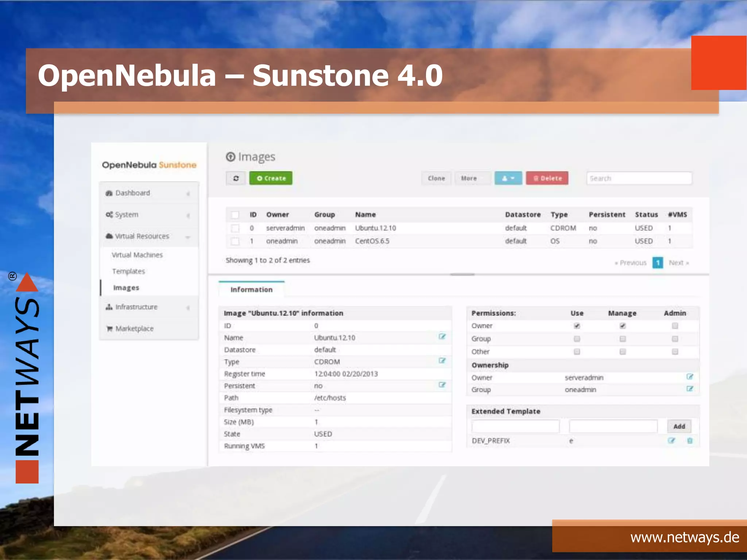This screenshot has height=560, width=747.
Task: Toggle Other Admin permission checkbox
Action: 675,352
